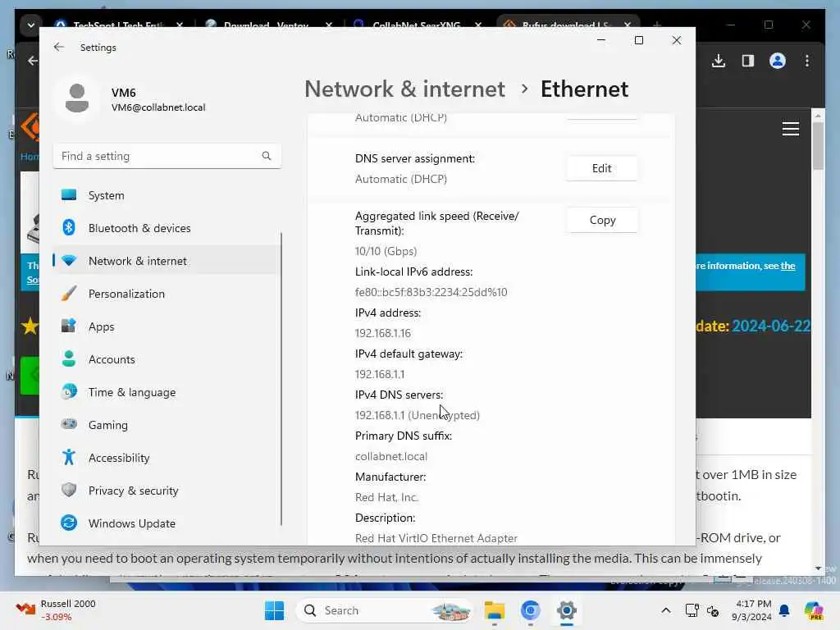The width and height of the screenshot is (840, 630).
Task: Switch to the Download Ventoy tab
Action: [x=267, y=25]
